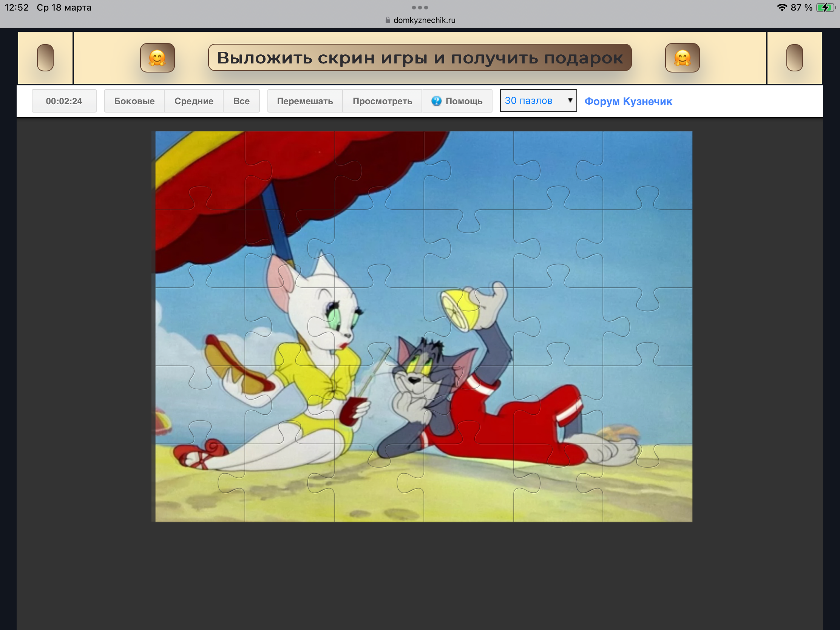Screen dimensions: 840x630
Task: Click the far-left rounded banner button
Action: tap(45, 58)
